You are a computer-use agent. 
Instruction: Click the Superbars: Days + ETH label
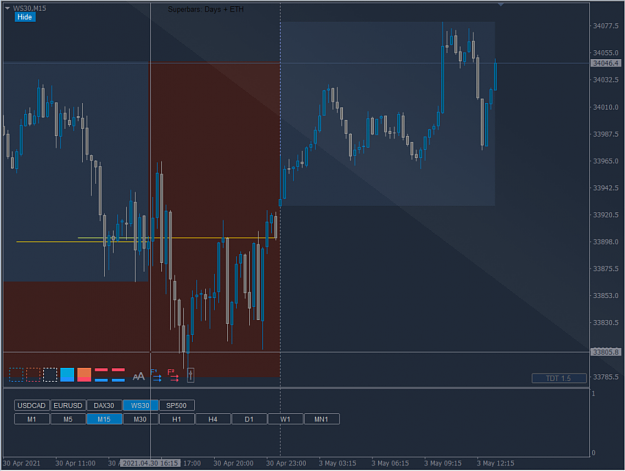(206, 9)
